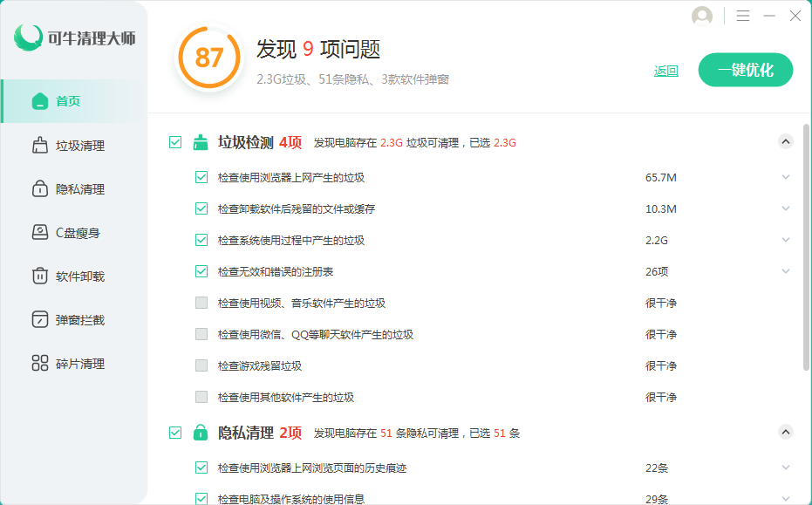Expand the 65.7M browser junk details
The width and height of the screenshot is (812, 505).
785,178
